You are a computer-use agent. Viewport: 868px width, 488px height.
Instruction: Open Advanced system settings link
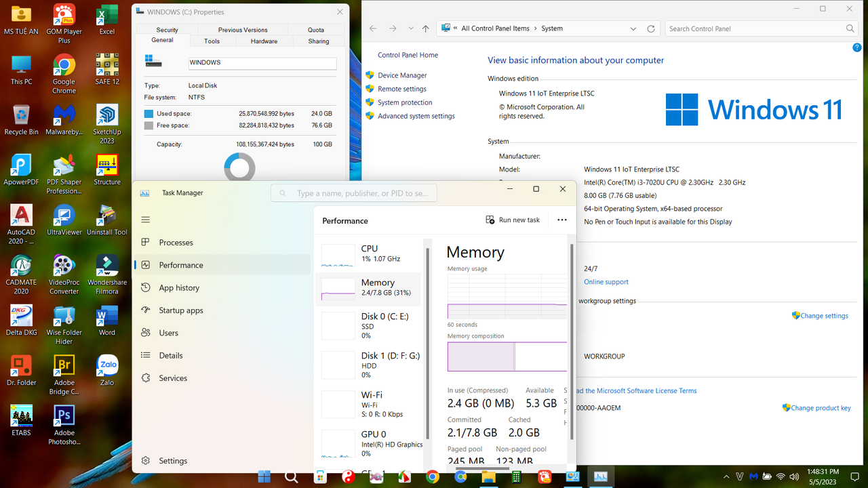pos(416,116)
